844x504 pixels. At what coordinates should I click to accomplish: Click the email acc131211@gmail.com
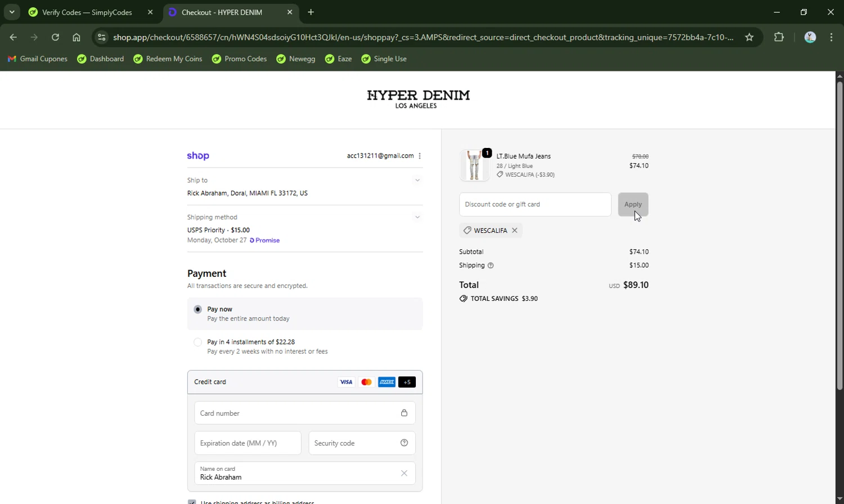click(x=380, y=156)
